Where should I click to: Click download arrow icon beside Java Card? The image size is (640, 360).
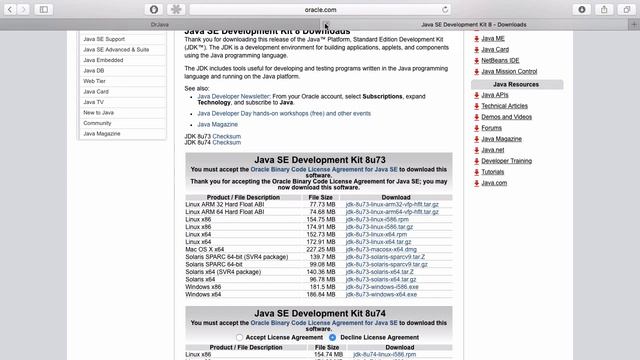[x=476, y=50]
